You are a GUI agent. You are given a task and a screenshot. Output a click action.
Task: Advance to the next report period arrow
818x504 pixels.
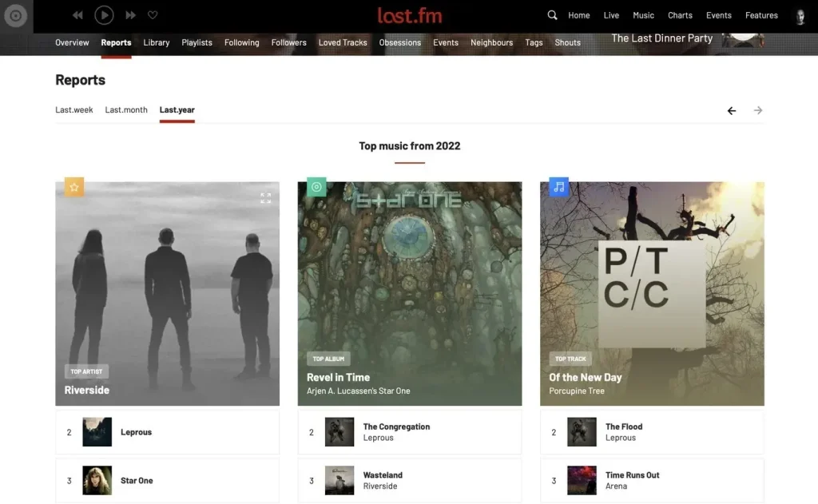click(757, 110)
